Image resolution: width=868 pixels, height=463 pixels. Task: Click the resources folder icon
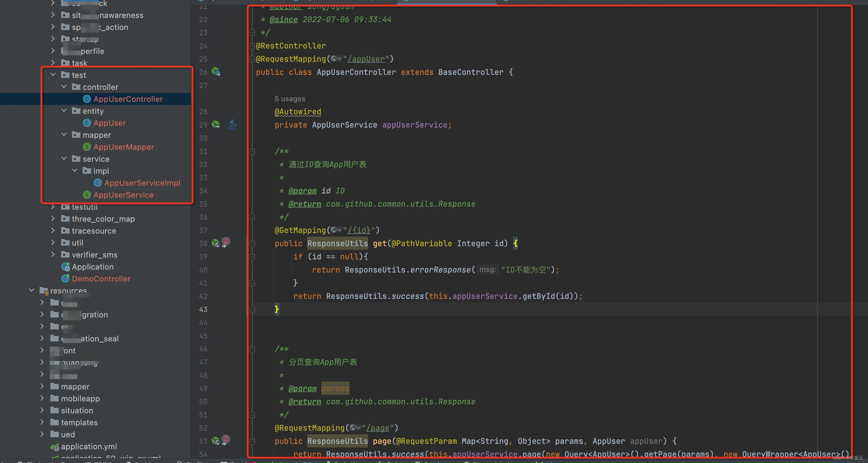[44, 290]
